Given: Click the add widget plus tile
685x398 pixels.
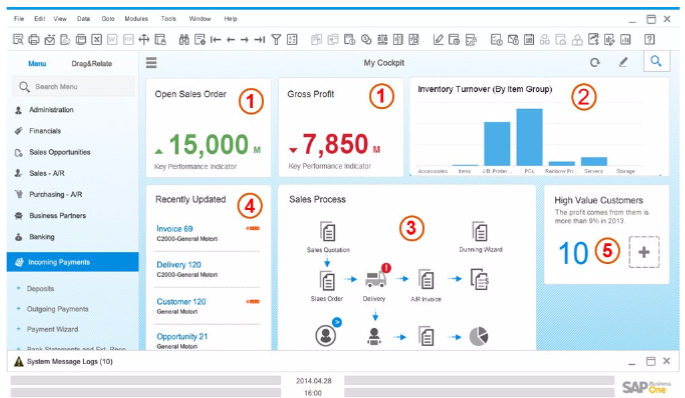Looking at the screenshot, I should (x=644, y=252).
